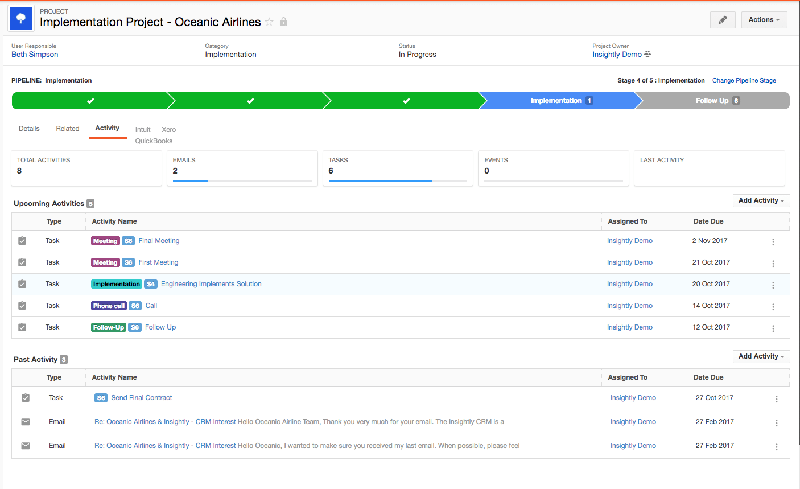Switch to the Related tab

(67, 128)
